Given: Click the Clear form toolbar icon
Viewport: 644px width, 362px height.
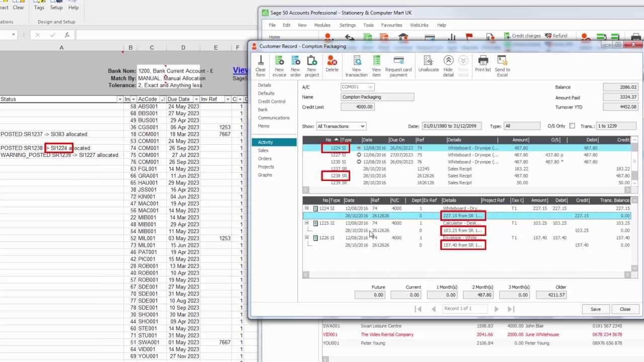Looking at the screenshot, I should (x=261, y=66).
